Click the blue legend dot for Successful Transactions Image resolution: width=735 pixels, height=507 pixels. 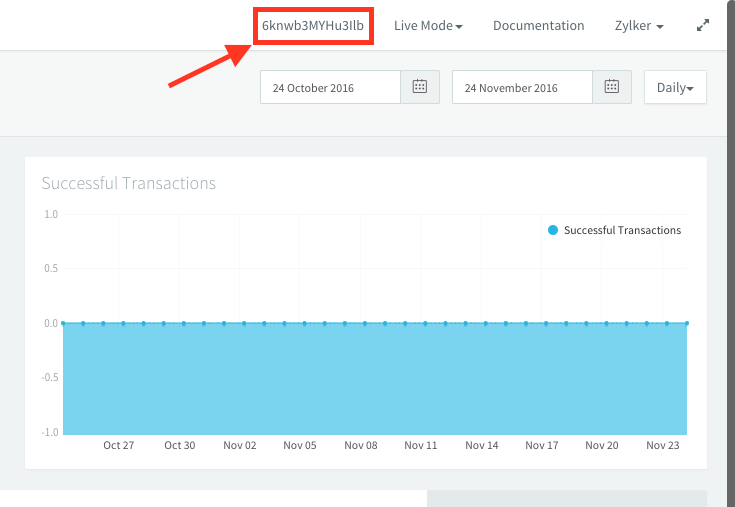pos(553,230)
